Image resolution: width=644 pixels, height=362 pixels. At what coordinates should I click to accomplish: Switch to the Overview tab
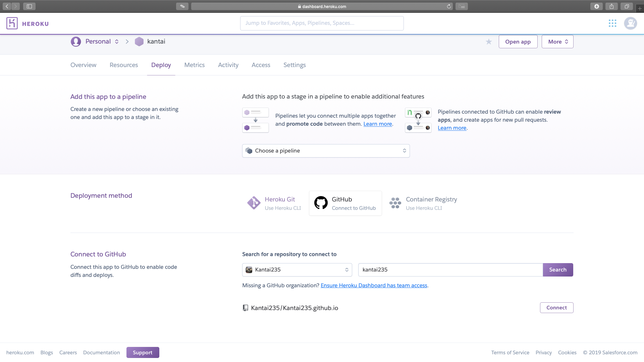[83, 65]
